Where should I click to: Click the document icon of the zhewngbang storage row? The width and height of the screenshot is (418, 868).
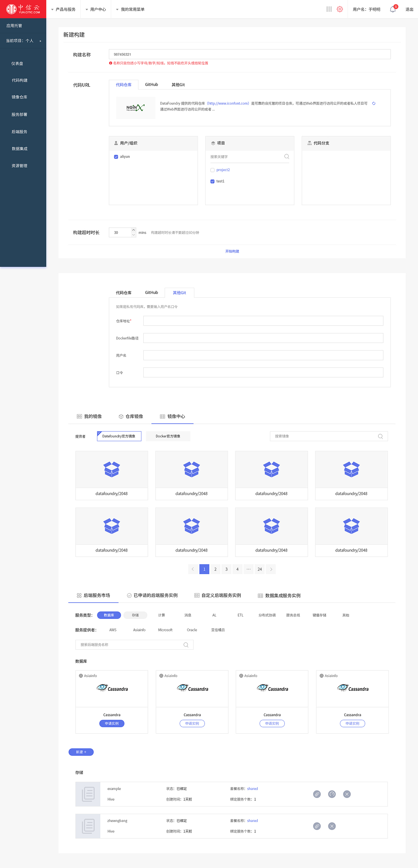(88, 826)
